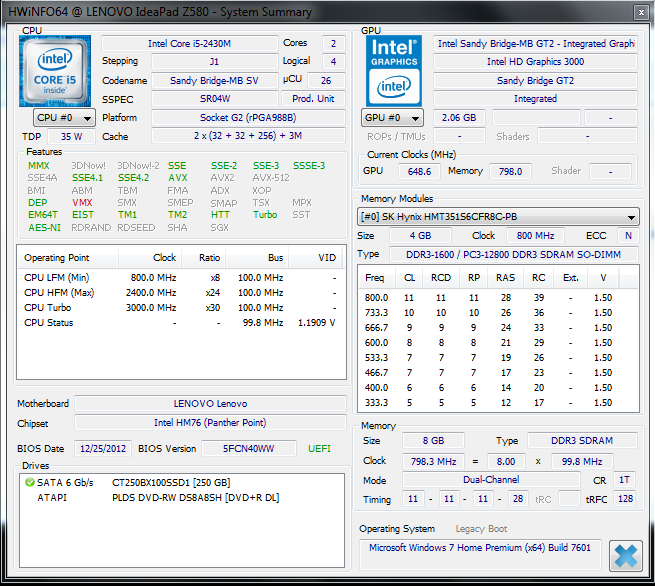Click the LENOVO Lenovo motherboard field
655x586 pixels.
click(x=210, y=404)
